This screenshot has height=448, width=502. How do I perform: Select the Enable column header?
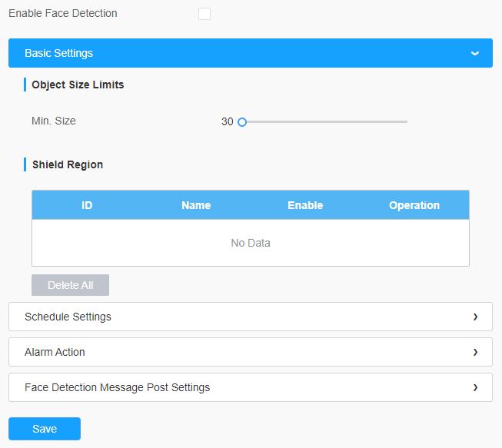[305, 205]
